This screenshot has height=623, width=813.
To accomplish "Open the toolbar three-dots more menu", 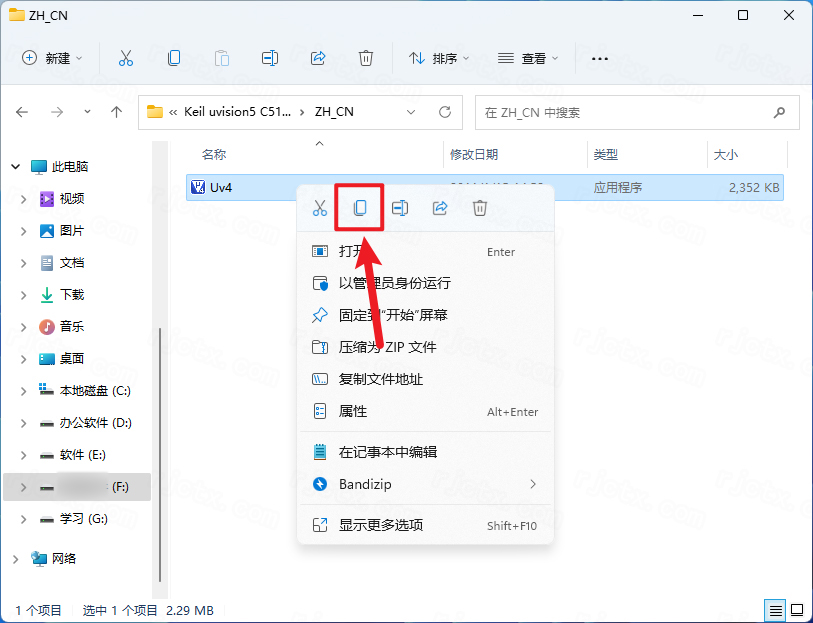I will (x=599, y=59).
